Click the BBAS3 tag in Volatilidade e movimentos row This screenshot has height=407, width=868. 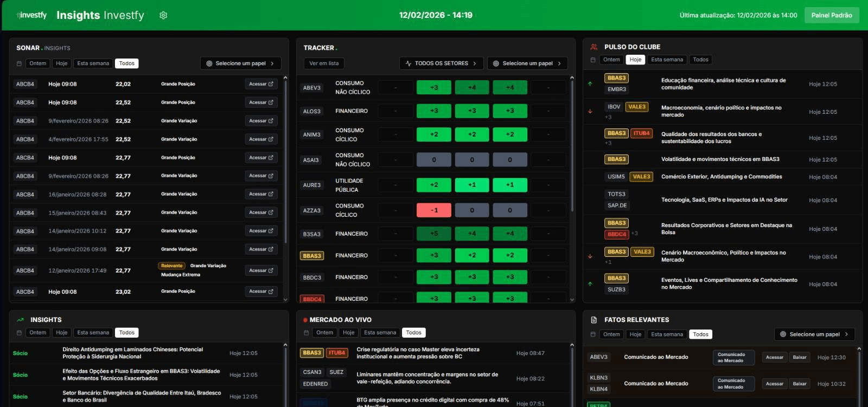click(x=616, y=159)
